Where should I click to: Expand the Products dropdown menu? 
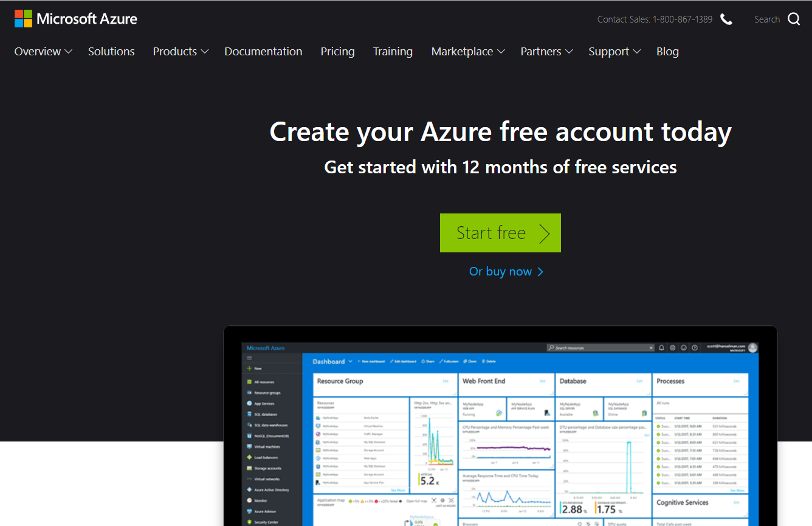pos(181,52)
